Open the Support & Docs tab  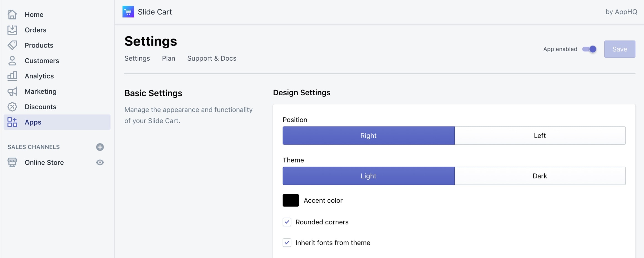(212, 58)
